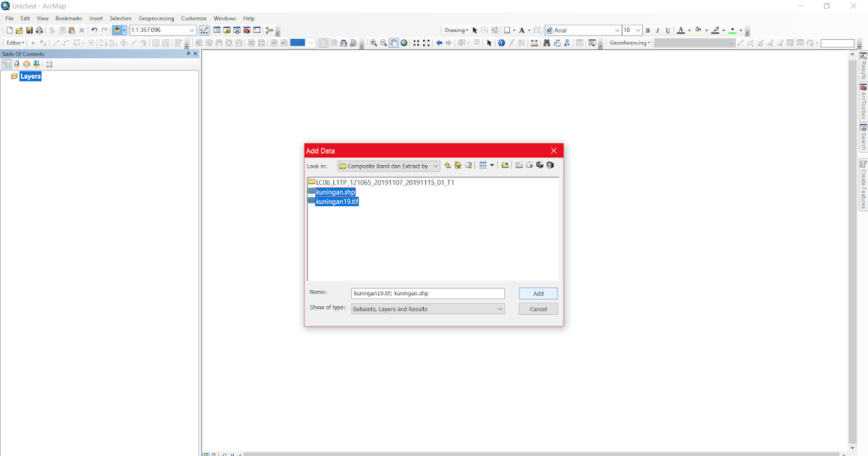
Task: Click the Undo arrow icon
Action: (x=94, y=30)
